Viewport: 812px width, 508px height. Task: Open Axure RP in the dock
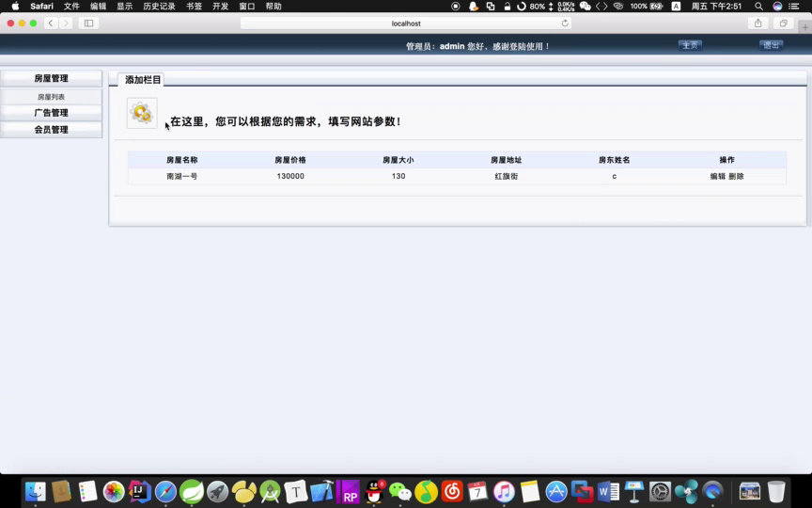[x=348, y=491]
